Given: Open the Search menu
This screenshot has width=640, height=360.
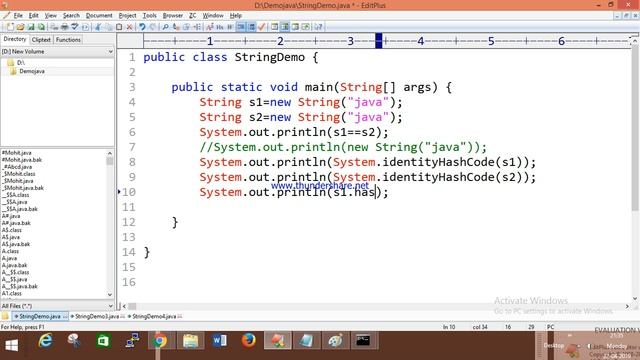Looking at the screenshot, I should 71,16.
